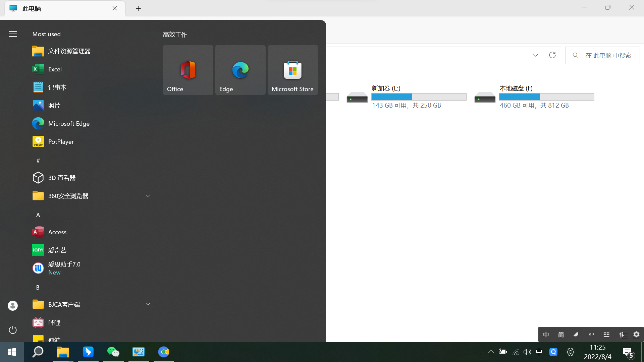Launch PotPlayer from app list
644x362 pixels.
[x=61, y=142]
